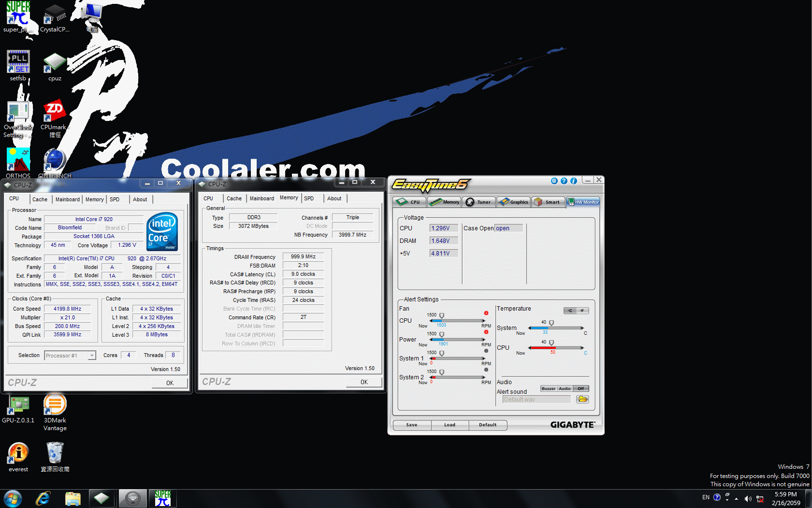
Task: Switch to EasyTune6 Graphics tab
Action: click(x=513, y=202)
